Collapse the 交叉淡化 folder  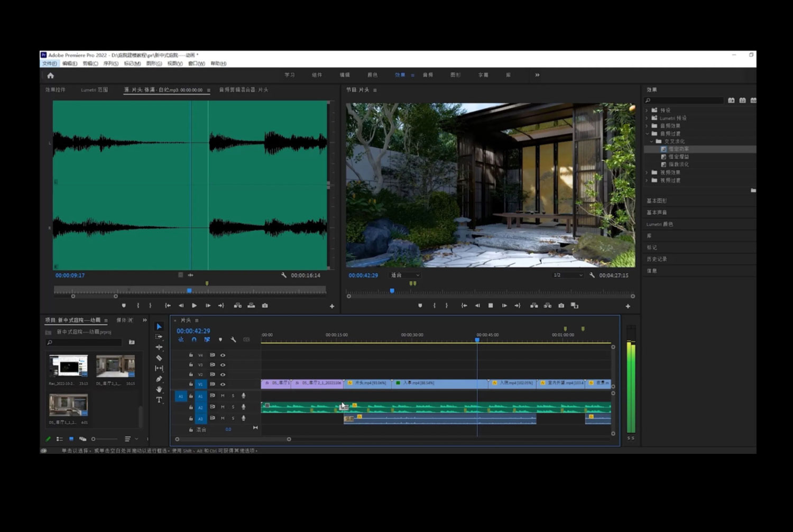(x=651, y=141)
